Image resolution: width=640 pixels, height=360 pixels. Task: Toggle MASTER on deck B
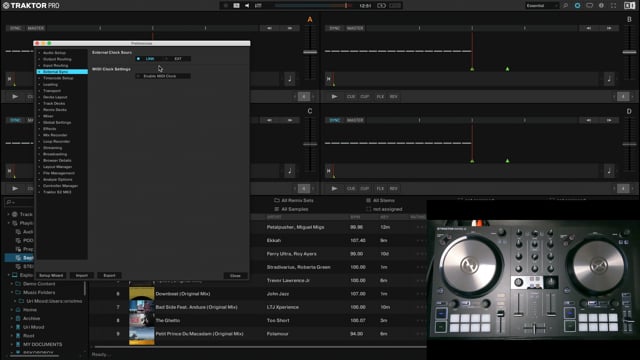coord(355,28)
